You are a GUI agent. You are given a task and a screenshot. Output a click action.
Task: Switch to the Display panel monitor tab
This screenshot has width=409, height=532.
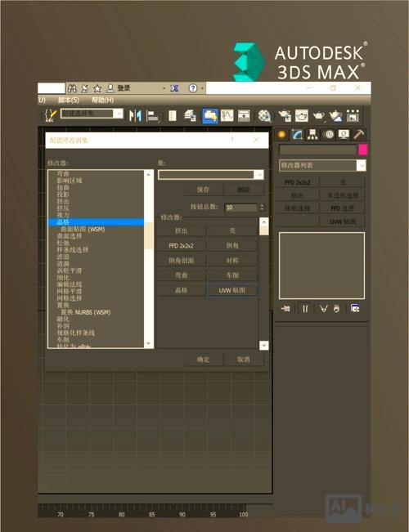pos(344,135)
